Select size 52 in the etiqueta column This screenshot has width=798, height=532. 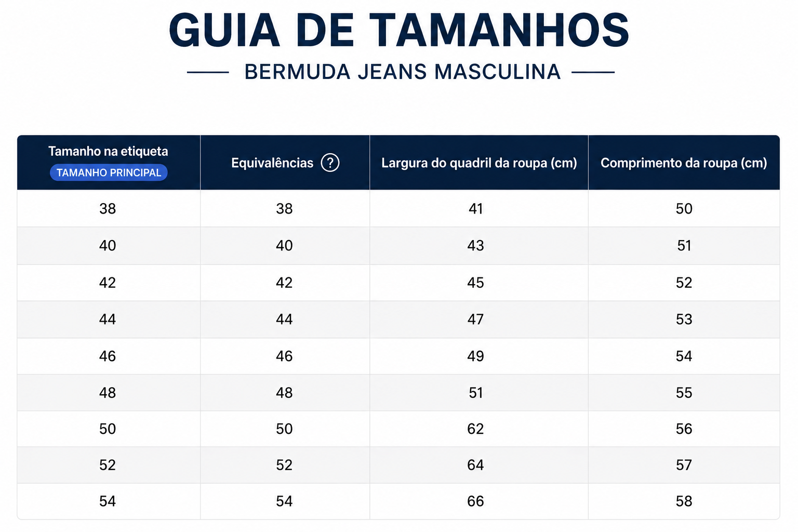coord(108,464)
